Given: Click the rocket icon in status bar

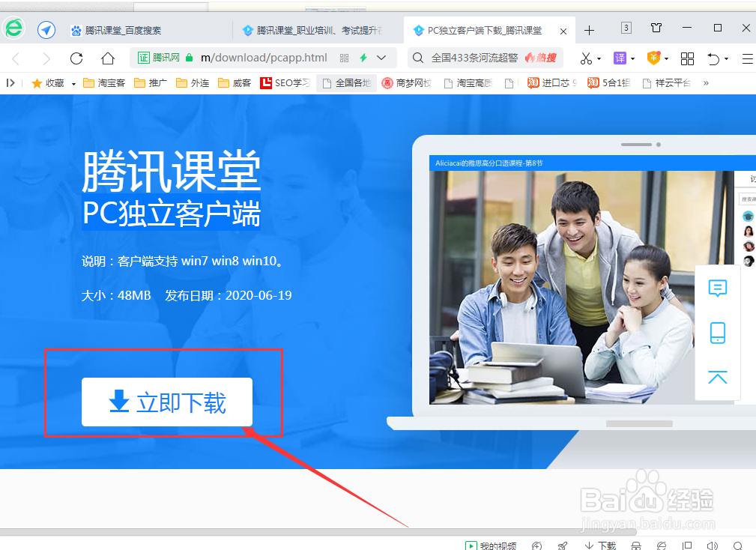Looking at the screenshot, I should 562,546.
